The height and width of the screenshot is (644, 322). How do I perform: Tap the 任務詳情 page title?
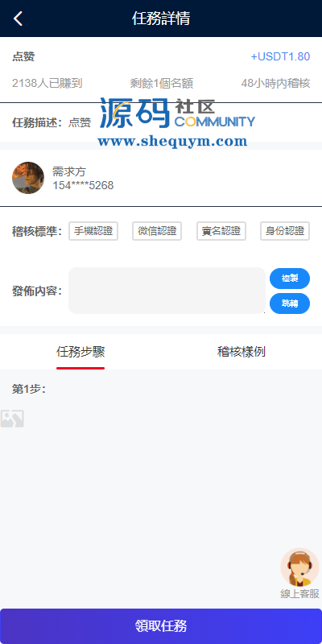(161, 19)
